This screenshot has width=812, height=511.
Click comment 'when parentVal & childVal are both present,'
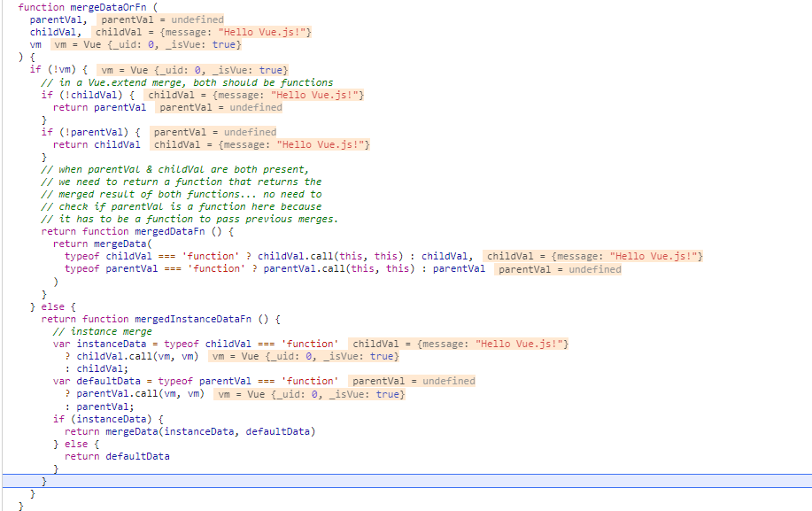(x=175, y=169)
